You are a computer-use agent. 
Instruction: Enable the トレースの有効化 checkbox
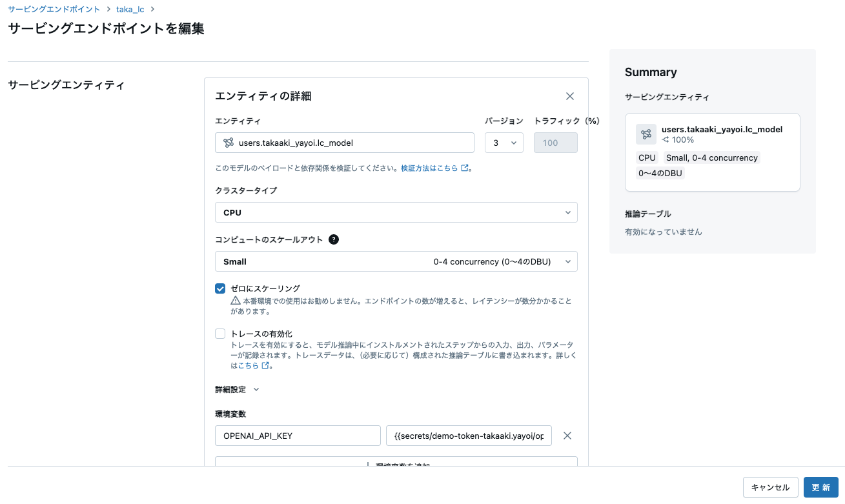pos(220,334)
